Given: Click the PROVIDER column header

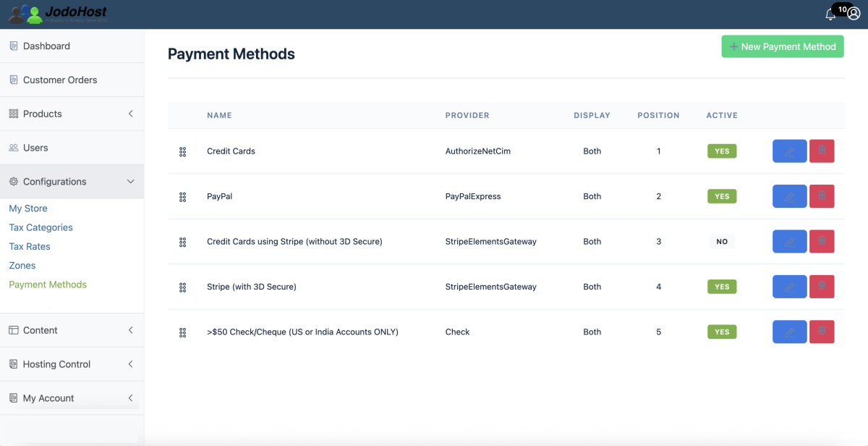Looking at the screenshot, I should [x=467, y=115].
